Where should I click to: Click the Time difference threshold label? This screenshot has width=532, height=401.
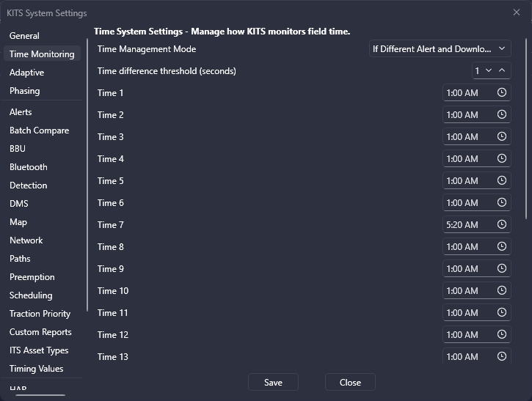[167, 71]
